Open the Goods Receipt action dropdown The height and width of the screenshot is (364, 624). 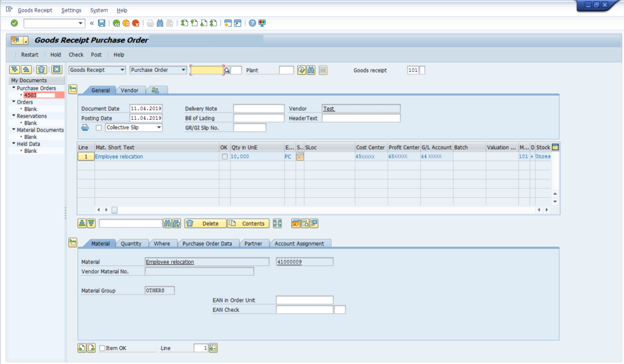click(x=122, y=70)
